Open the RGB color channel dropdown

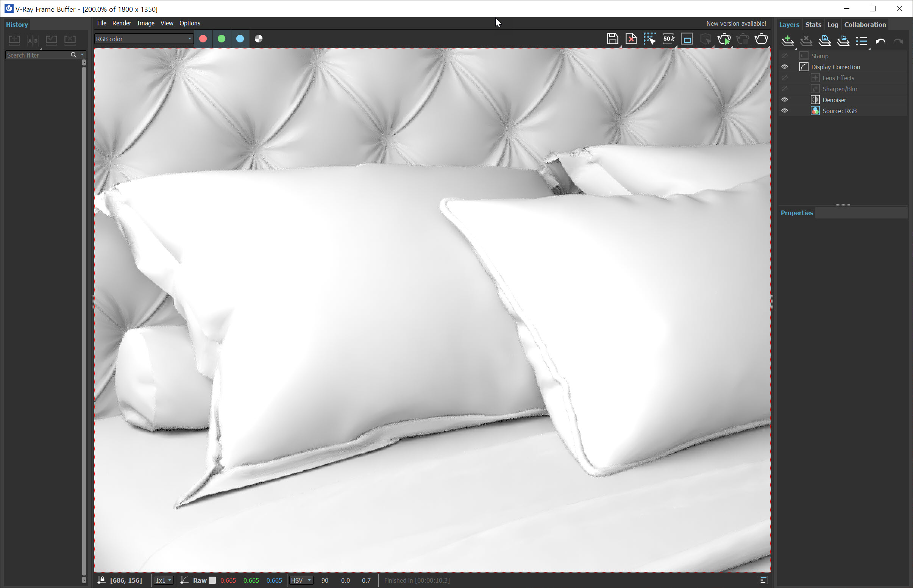point(144,39)
